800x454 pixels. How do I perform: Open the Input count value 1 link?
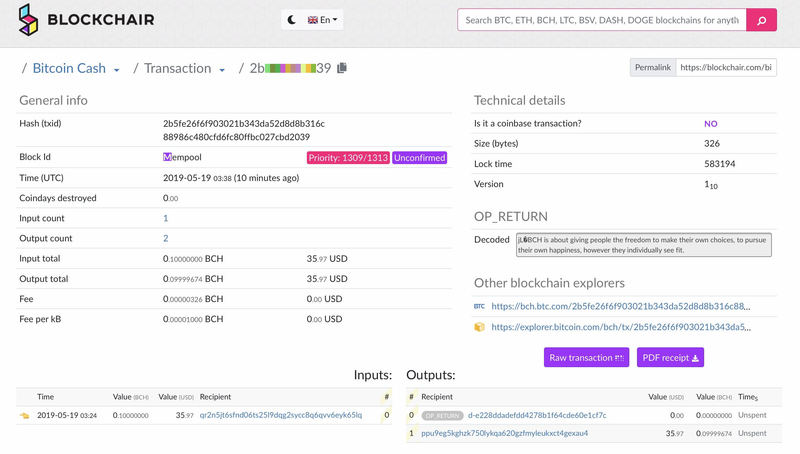pos(165,218)
